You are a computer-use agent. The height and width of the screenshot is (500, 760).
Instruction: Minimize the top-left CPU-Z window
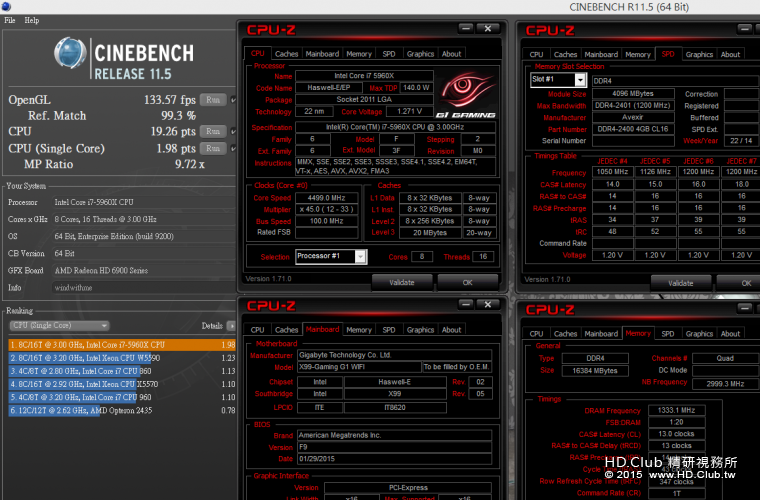(x=466, y=29)
